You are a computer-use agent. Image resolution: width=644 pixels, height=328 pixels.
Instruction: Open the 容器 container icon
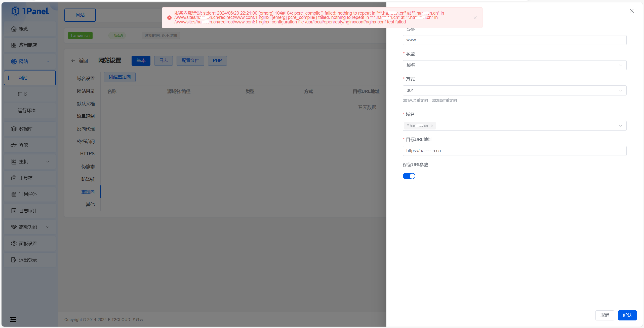pos(14,145)
